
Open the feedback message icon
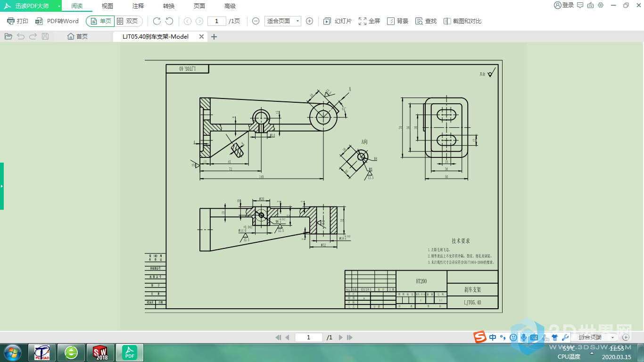[580, 5]
